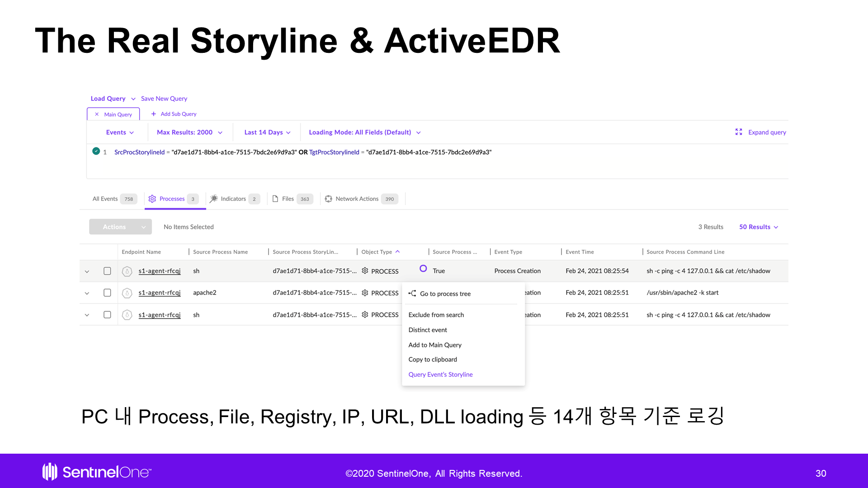Check the first sh process row checkbox
Image resolution: width=868 pixels, height=488 pixels.
click(107, 271)
